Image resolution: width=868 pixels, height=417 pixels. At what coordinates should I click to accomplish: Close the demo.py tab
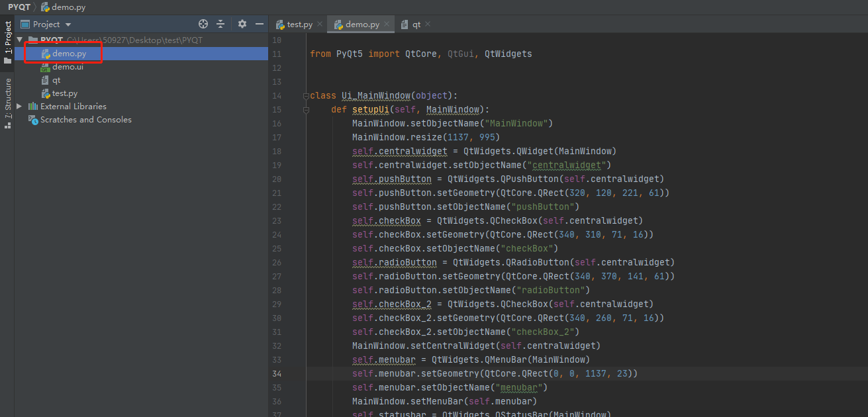point(387,24)
